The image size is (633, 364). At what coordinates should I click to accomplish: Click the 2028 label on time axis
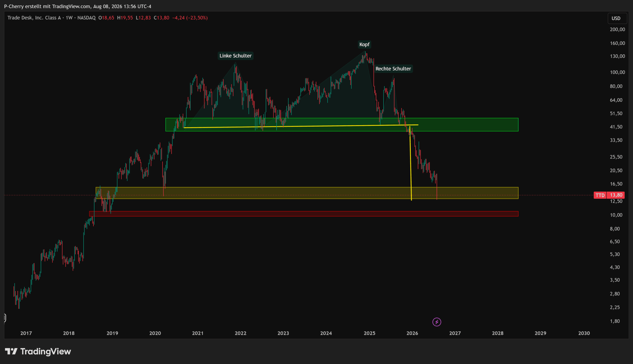[x=497, y=333]
